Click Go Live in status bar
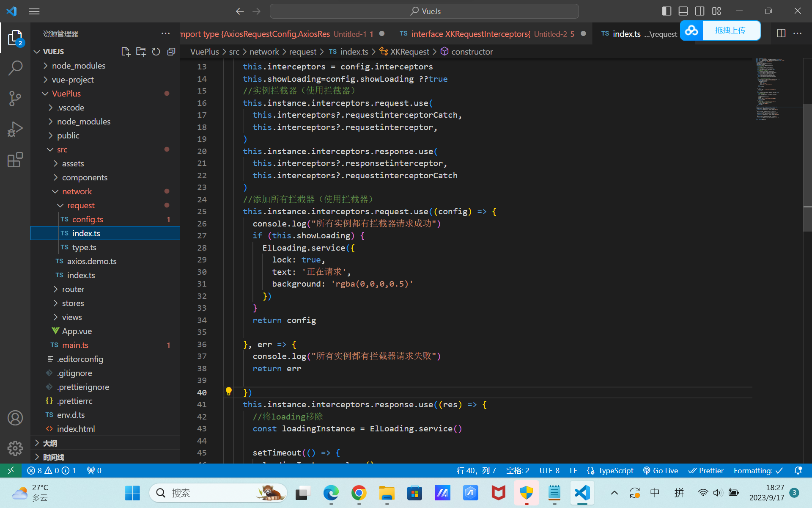 point(660,471)
